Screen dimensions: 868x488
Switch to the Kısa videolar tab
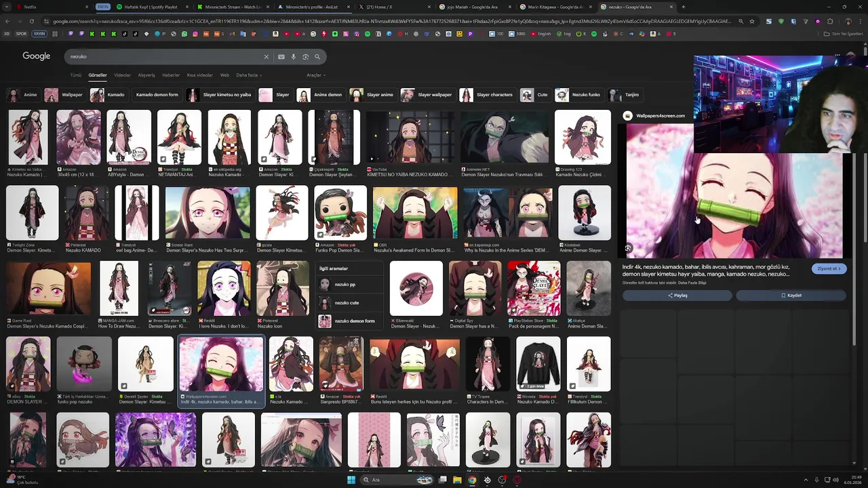[199, 75]
